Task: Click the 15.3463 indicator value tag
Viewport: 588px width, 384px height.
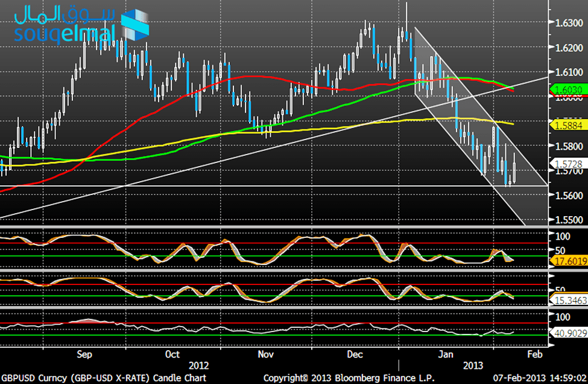Action: point(568,300)
